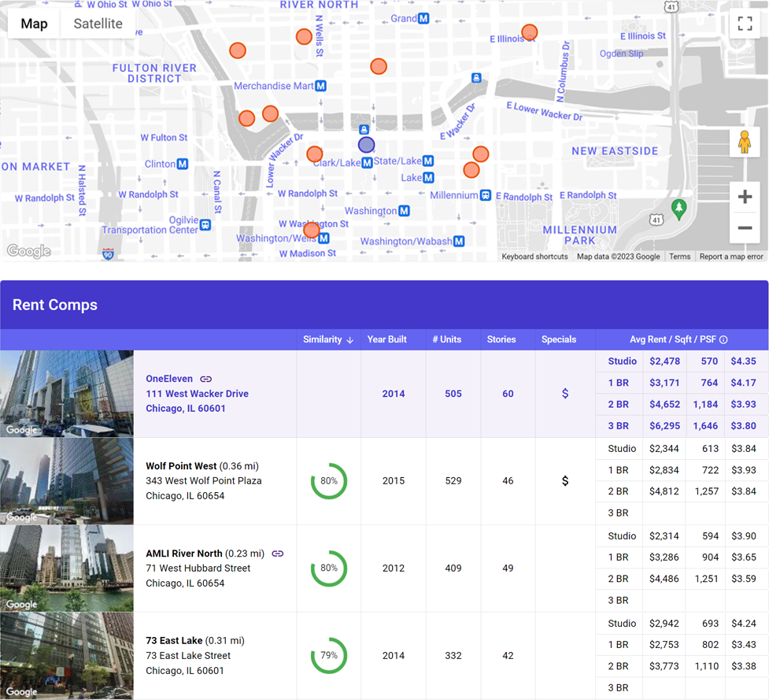Click the Google Terms link

pyautogui.click(x=678, y=256)
